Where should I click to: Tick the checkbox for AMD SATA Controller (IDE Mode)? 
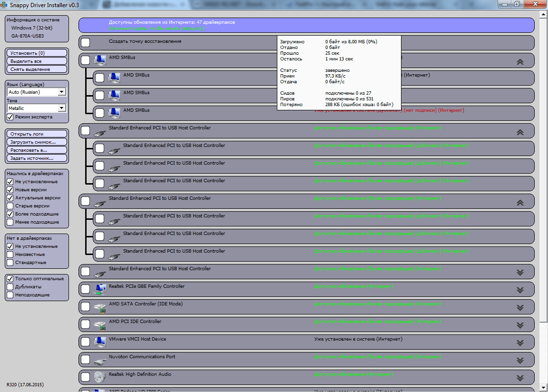click(85, 306)
